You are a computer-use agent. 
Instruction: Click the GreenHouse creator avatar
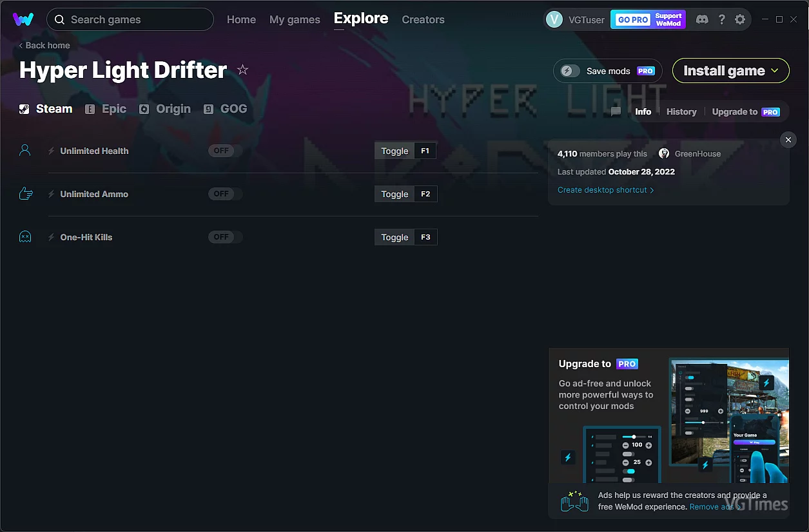(x=664, y=153)
